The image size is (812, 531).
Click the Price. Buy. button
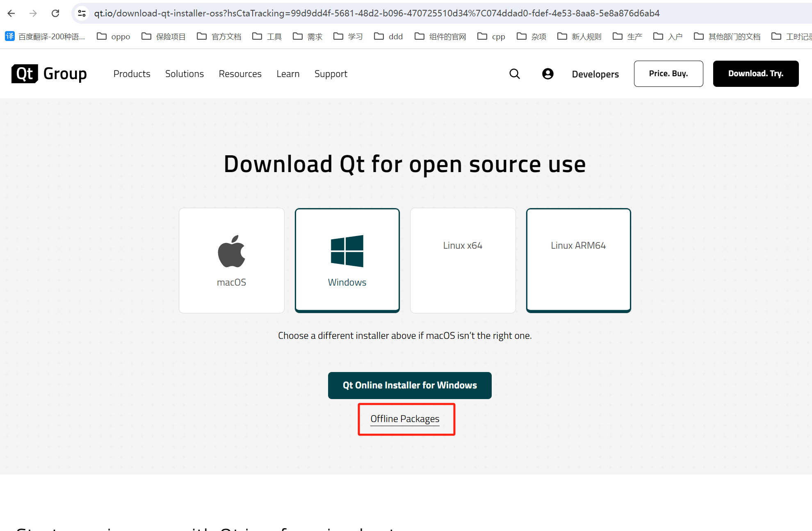(668, 74)
